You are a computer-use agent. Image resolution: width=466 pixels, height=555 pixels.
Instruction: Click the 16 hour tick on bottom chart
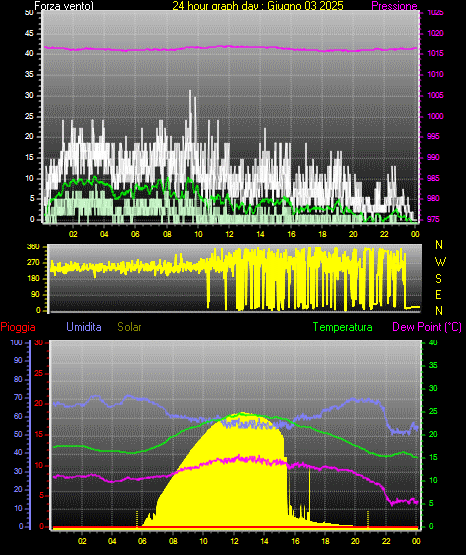click(295, 541)
